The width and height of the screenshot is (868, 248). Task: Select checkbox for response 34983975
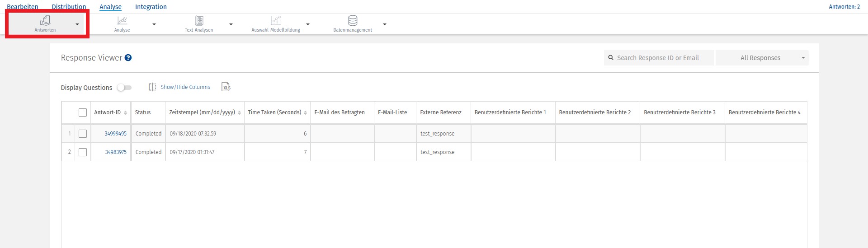(x=83, y=152)
